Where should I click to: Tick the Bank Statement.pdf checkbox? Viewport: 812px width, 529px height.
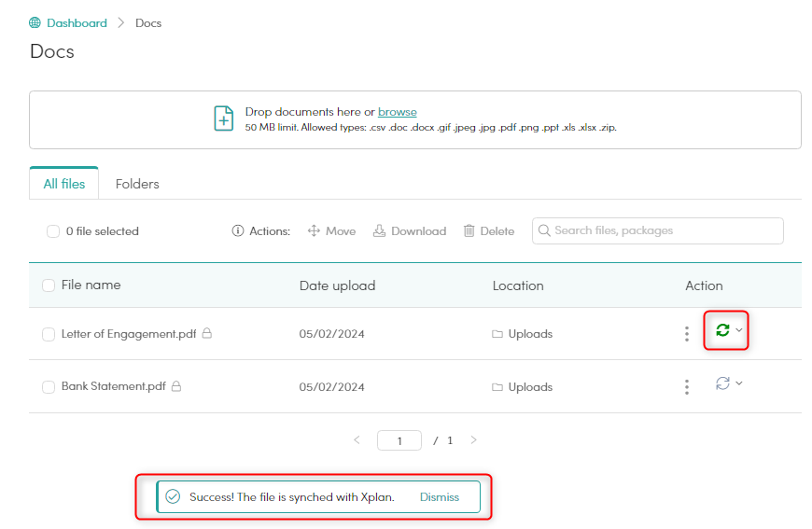(49, 387)
